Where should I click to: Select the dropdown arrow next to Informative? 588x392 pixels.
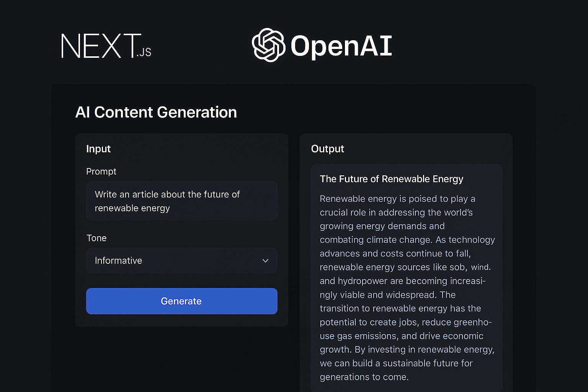265,261
